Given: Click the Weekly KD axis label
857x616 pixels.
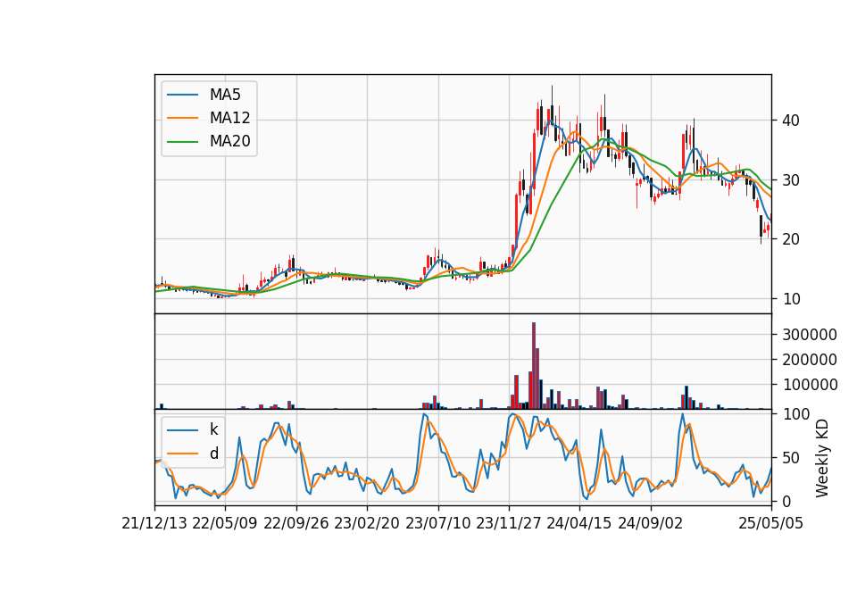Looking at the screenshot, I should (821, 459).
